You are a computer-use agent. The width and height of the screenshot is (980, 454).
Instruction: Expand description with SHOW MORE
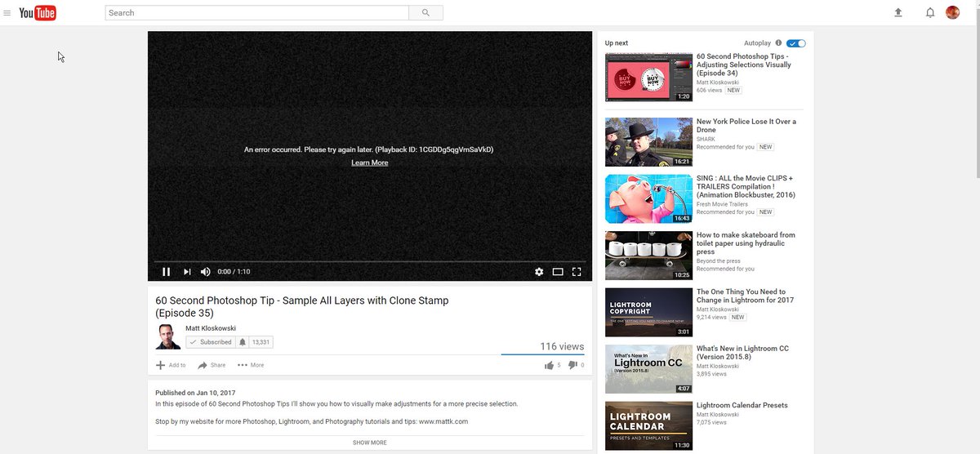point(370,443)
